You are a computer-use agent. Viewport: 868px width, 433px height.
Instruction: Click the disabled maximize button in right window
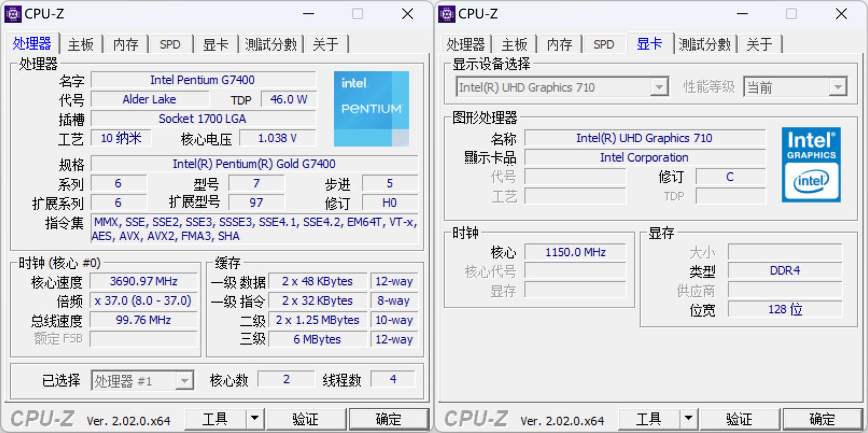pos(792,14)
